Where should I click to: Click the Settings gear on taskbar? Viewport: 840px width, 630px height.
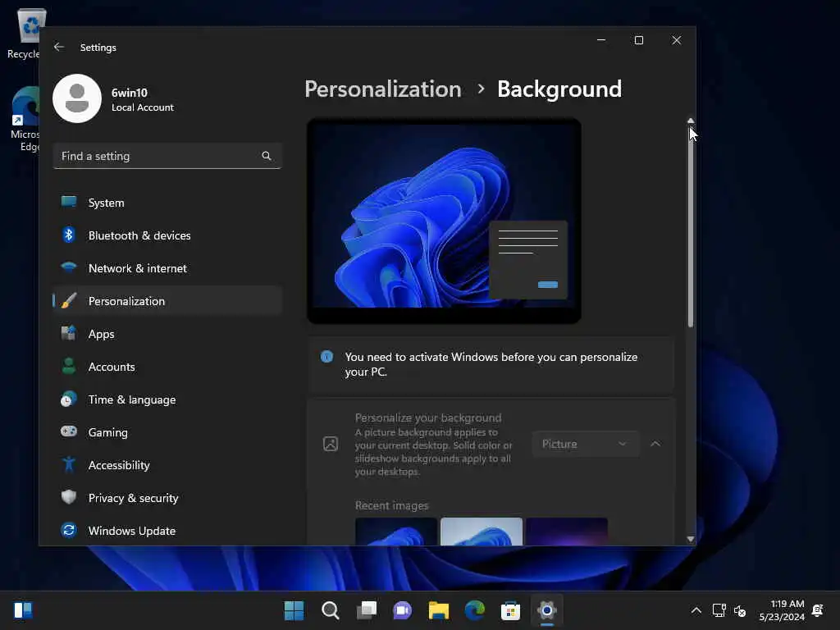point(547,610)
